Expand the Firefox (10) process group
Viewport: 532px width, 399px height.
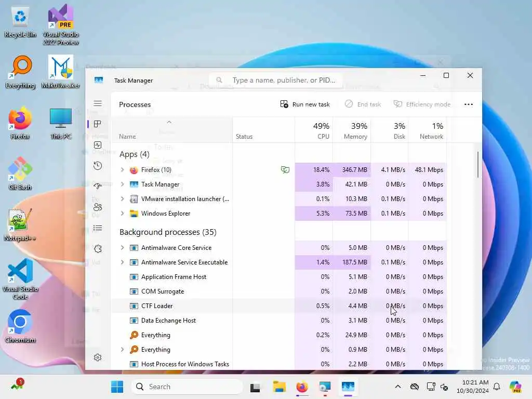coord(123,170)
